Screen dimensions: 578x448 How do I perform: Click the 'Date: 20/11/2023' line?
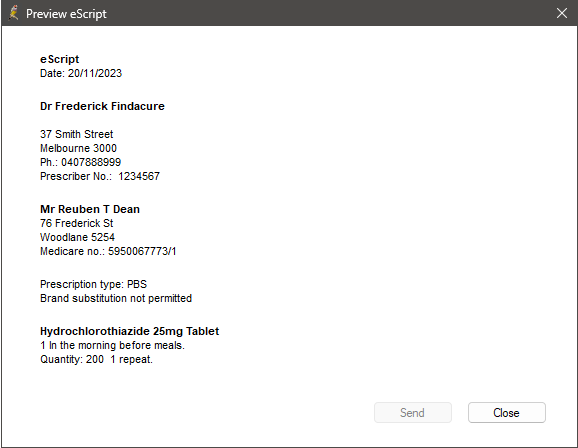click(81, 73)
